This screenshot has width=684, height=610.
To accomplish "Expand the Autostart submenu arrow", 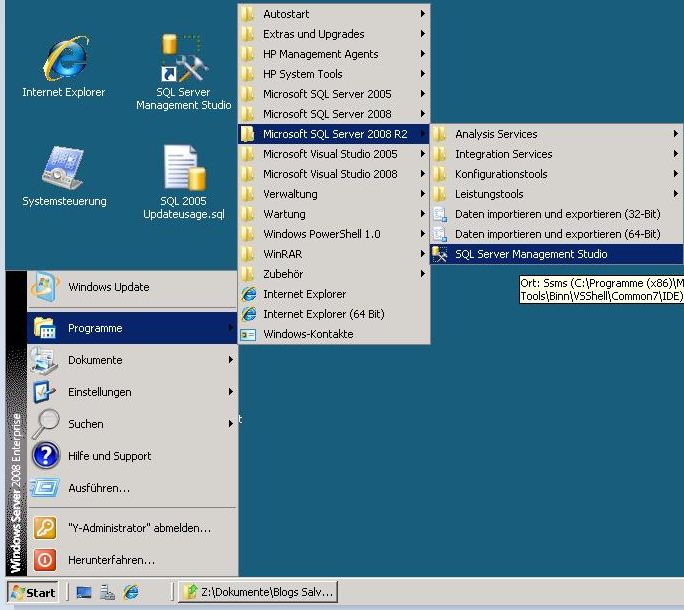I will [422, 14].
